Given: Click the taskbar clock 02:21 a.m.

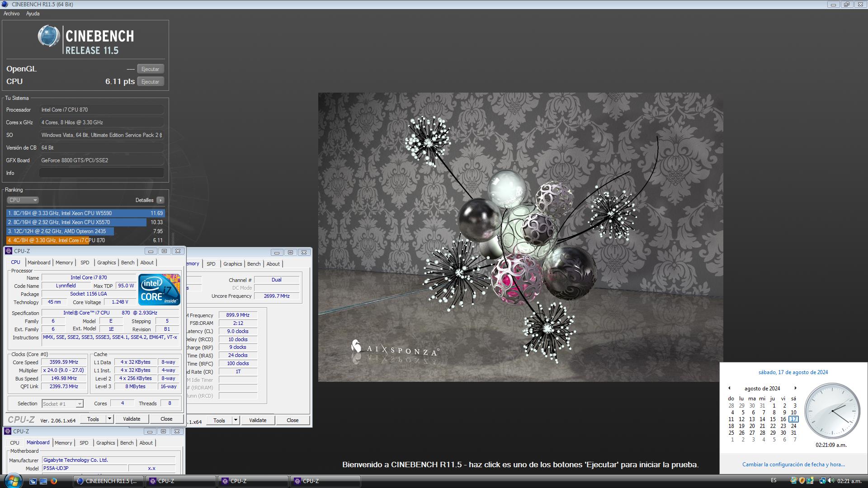Looking at the screenshot, I should click(850, 481).
